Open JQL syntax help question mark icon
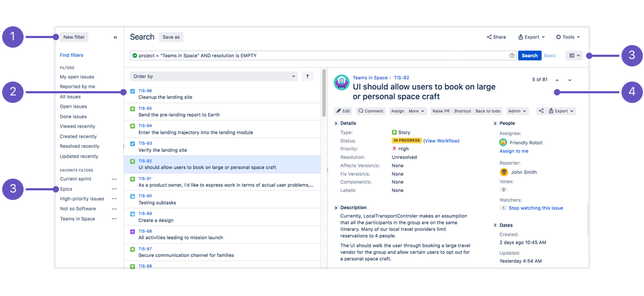644x296 pixels. [512, 55]
